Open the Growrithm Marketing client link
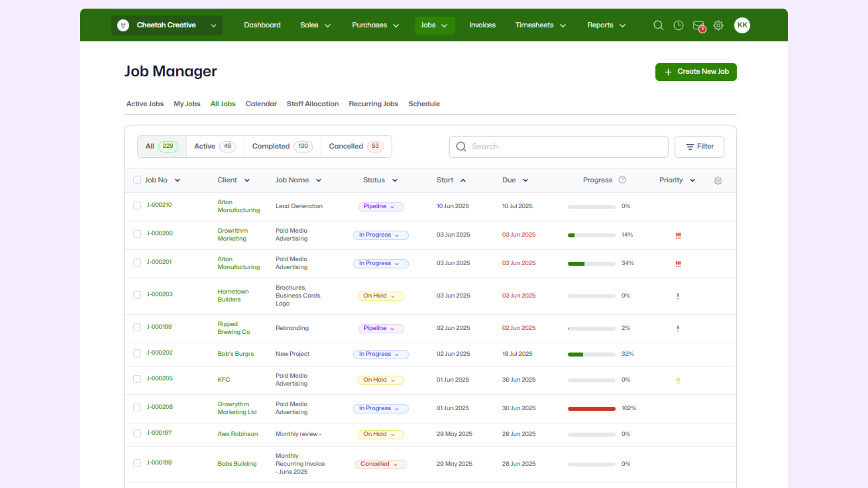The image size is (868, 488). [x=232, y=235]
